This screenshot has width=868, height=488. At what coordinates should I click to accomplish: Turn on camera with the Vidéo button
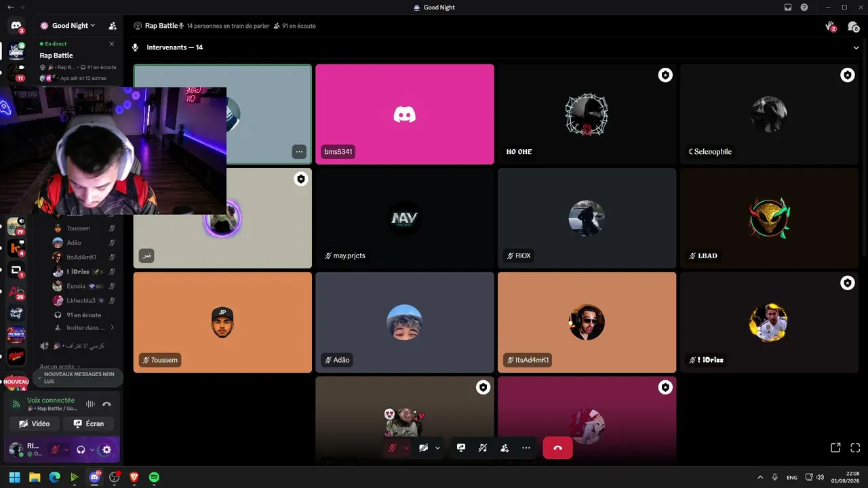[35, 424]
